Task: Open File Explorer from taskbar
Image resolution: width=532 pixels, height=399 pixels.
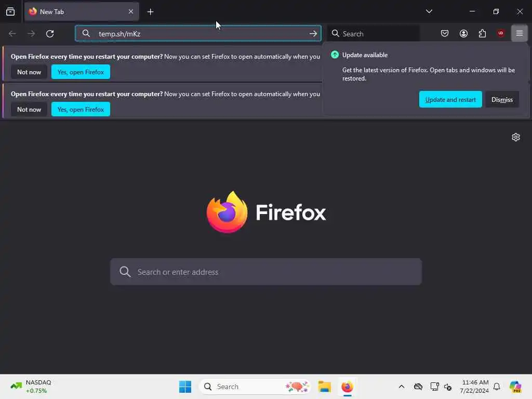Action: coord(324,387)
